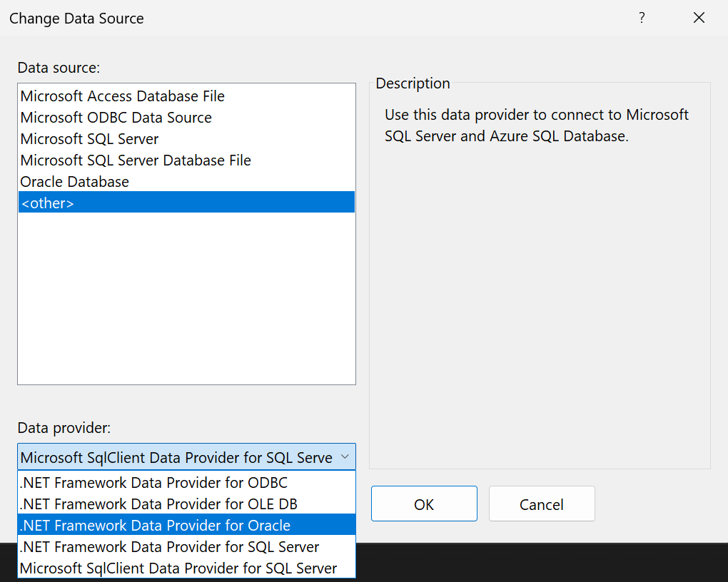The width and height of the screenshot is (728, 582).
Task: Open the Data provider dropdown chevron
Action: tap(345, 456)
